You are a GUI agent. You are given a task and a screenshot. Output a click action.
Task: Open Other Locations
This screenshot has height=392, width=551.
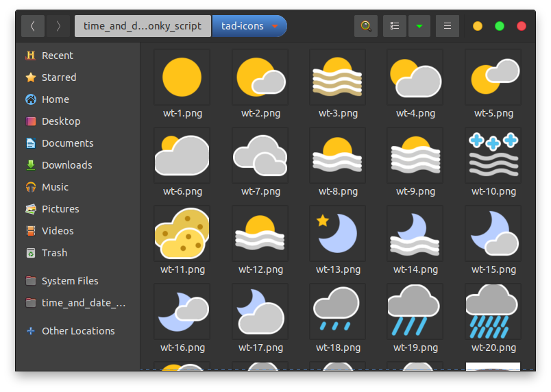click(x=77, y=331)
